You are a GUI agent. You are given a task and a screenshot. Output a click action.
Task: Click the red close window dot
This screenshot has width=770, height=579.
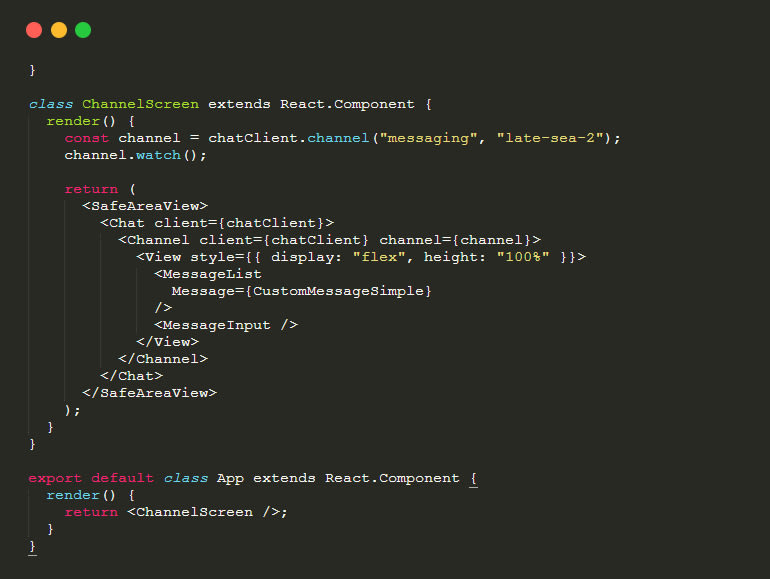tap(34, 30)
